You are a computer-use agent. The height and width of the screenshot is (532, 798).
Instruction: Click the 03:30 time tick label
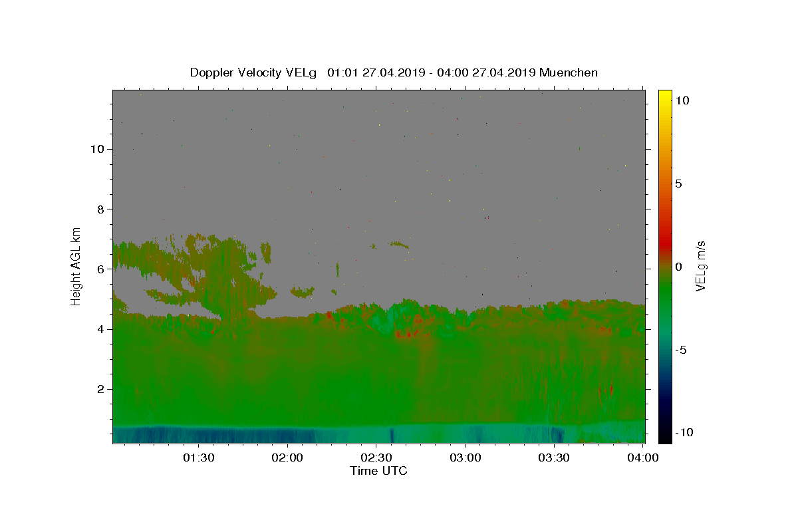tap(554, 458)
